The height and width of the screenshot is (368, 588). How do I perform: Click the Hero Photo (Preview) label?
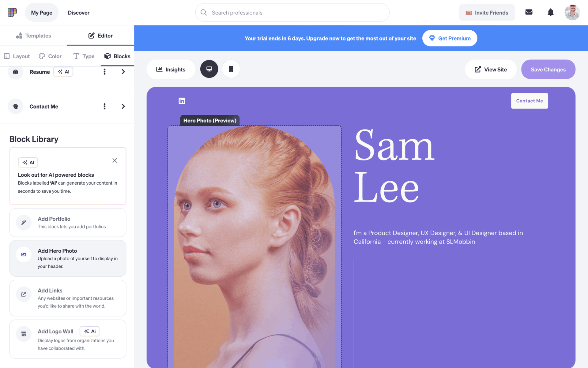210,121
